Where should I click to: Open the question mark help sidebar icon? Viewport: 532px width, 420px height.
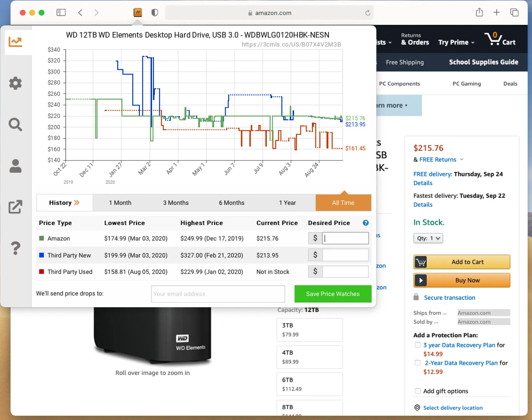tap(15, 248)
